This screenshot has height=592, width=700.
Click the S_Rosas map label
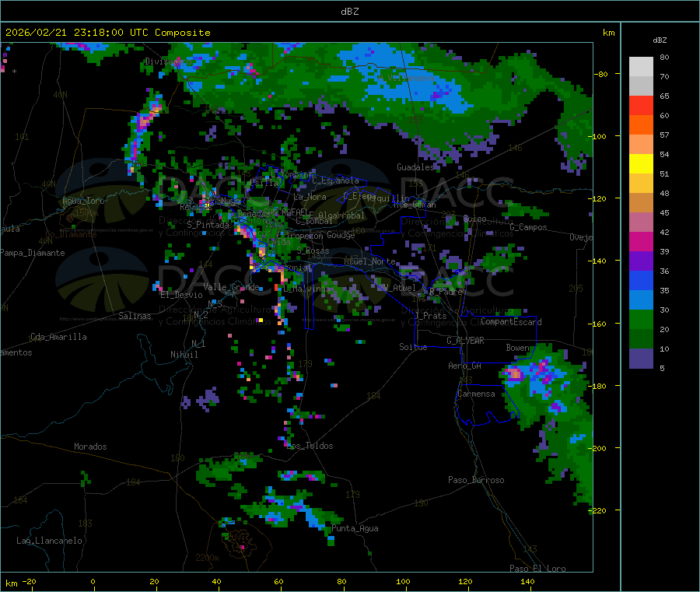coord(313,250)
